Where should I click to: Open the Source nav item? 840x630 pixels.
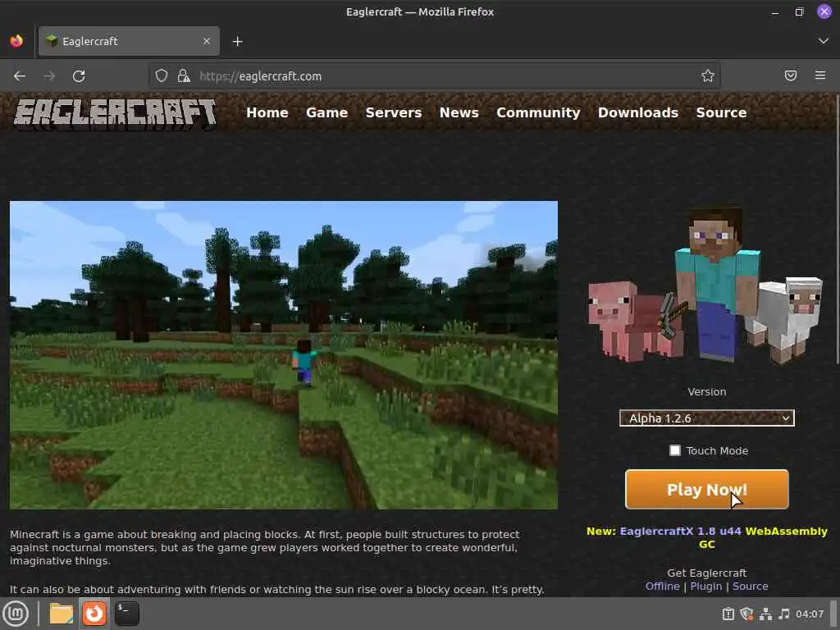click(721, 112)
